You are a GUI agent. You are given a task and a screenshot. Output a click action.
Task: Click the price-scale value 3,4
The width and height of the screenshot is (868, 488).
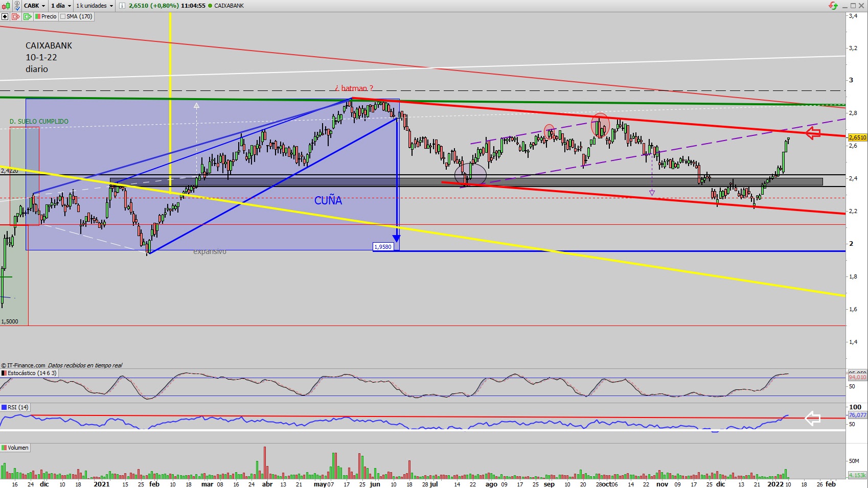pyautogui.click(x=853, y=16)
